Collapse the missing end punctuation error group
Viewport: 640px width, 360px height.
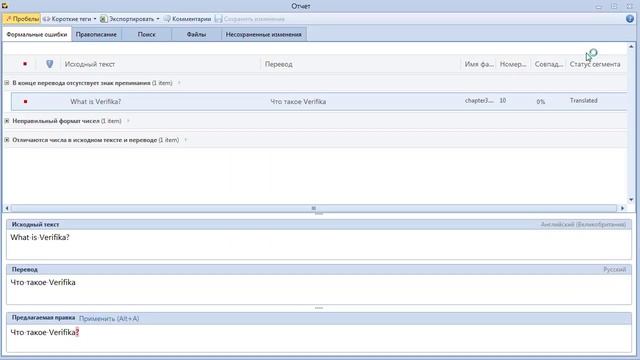point(7,83)
